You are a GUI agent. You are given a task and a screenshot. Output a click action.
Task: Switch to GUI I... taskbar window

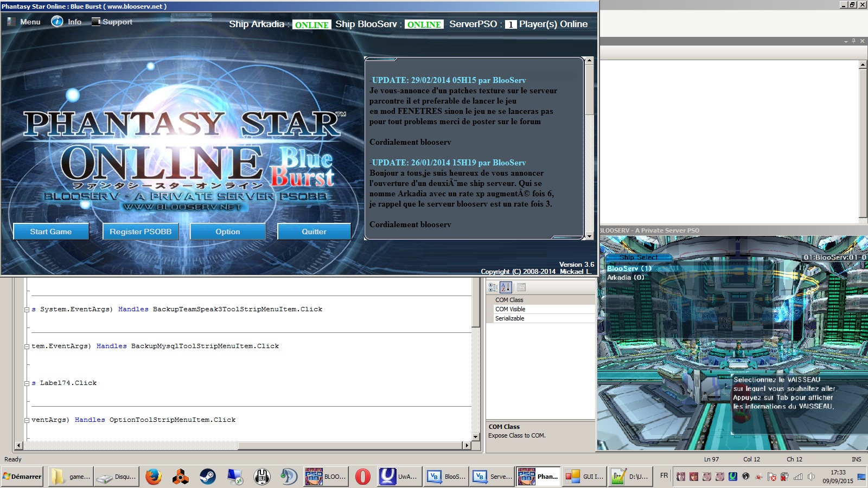tap(584, 477)
